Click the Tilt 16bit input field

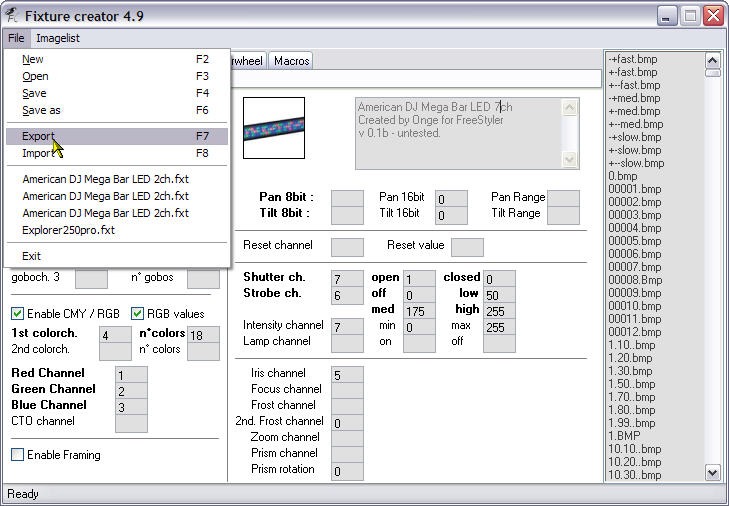(451, 215)
